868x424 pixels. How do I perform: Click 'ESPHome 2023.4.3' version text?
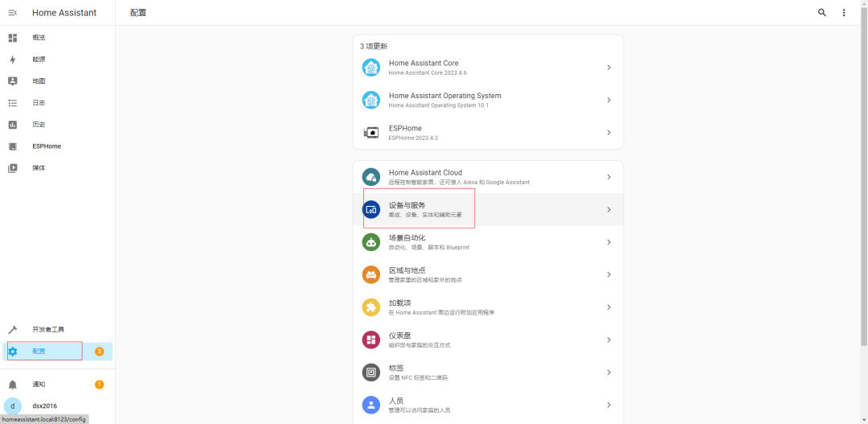[x=413, y=138]
